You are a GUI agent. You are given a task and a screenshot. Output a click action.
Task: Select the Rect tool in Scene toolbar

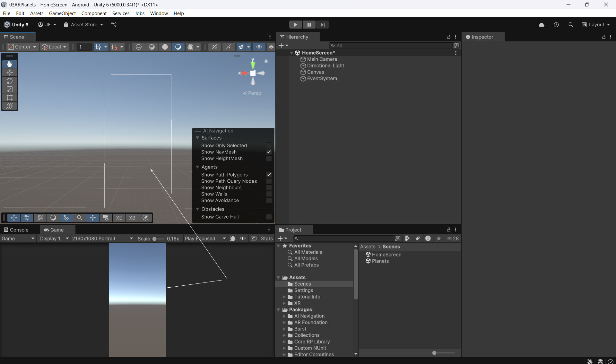10,98
